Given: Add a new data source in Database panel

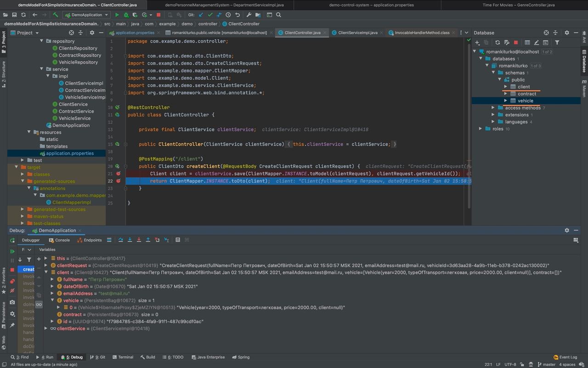Looking at the screenshot, I should click(477, 42).
